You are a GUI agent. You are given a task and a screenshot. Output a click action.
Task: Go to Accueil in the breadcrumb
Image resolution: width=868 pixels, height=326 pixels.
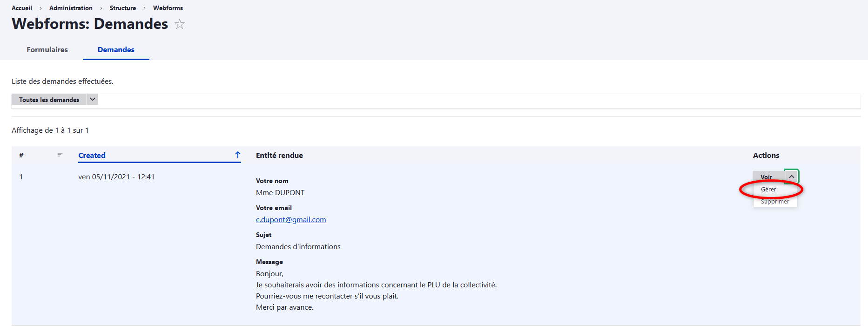pos(22,8)
